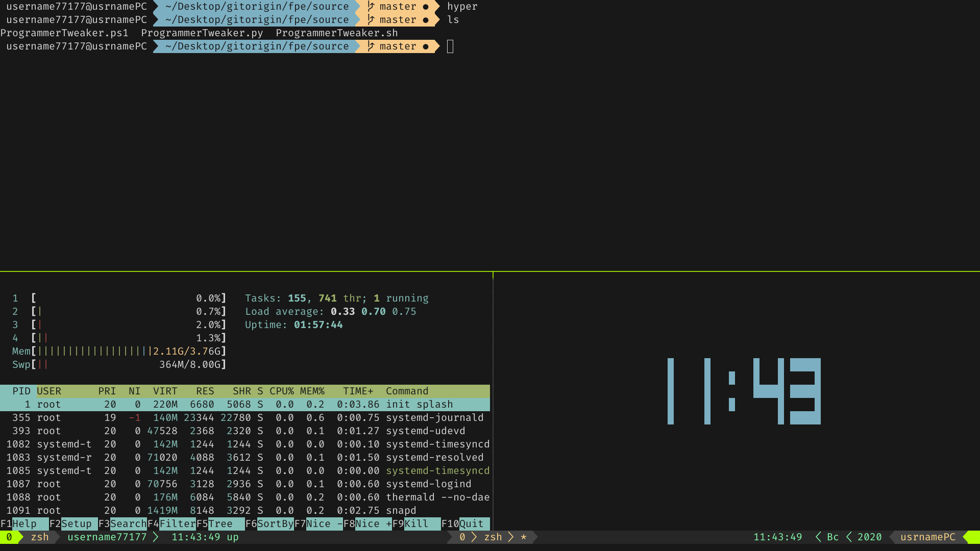Viewport: 980px width, 551px height.
Task: Select the systemd-resolved process row
Action: (245, 458)
